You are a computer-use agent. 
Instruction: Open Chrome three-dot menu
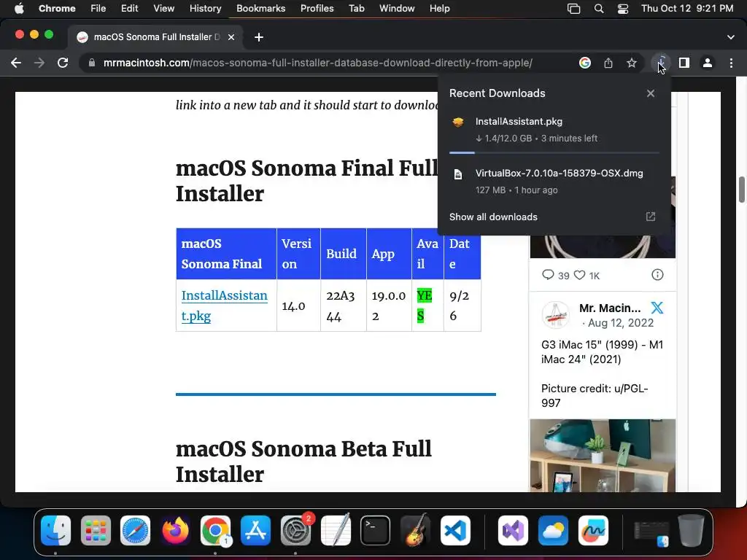coord(731,63)
